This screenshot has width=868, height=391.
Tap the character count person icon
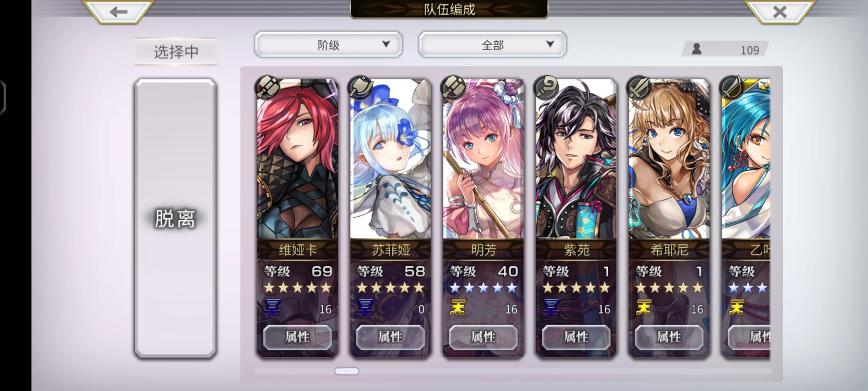[x=697, y=49]
